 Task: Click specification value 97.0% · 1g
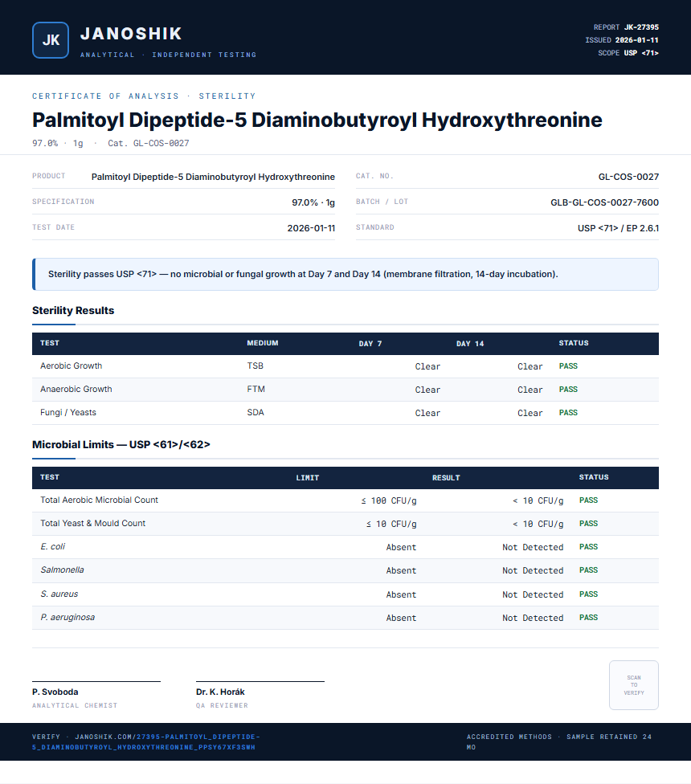click(313, 202)
